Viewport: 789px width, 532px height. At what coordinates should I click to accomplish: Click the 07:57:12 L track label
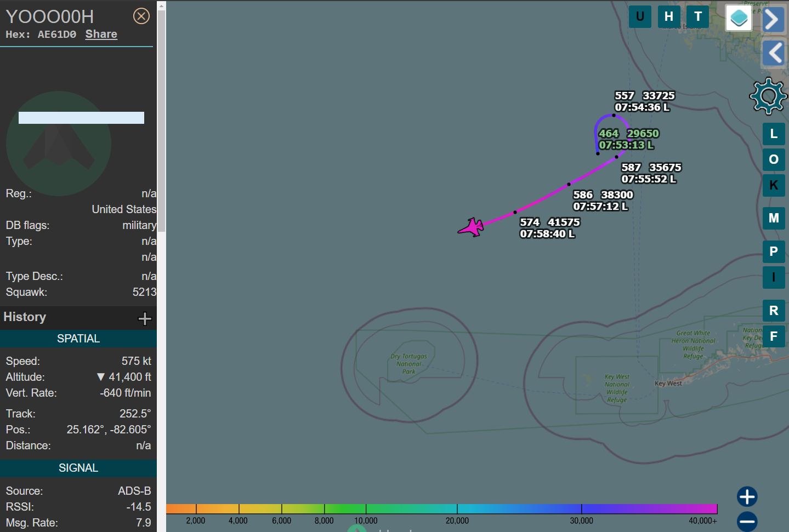600,207
